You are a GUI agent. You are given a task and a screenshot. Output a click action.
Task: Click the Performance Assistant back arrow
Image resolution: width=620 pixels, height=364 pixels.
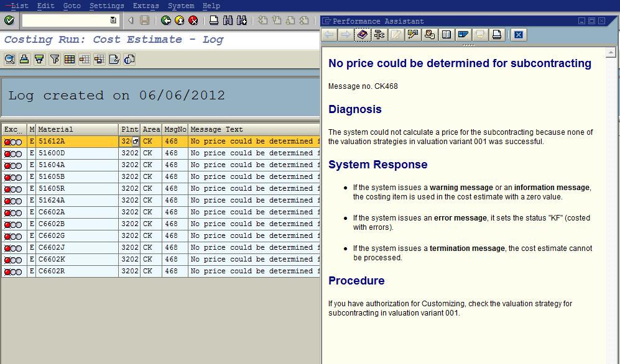[329, 35]
